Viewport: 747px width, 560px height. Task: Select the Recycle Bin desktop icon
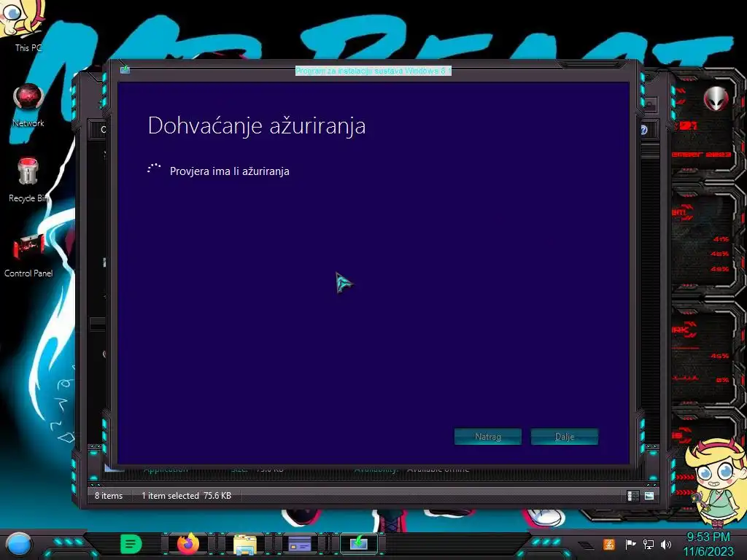(28, 180)
